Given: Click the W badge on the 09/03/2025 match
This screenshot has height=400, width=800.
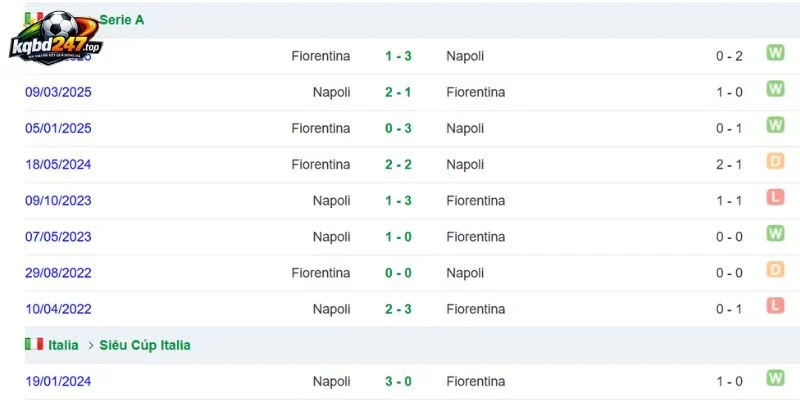Looking at the screenshot, I should click(775, 89).
